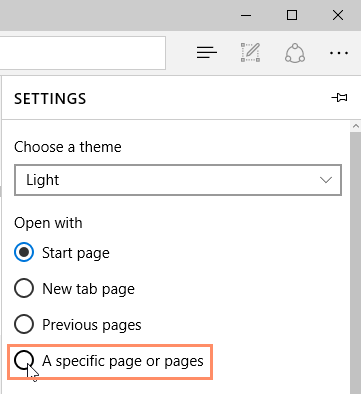Close the browser window
361x394 pixels.
[338, 15]
